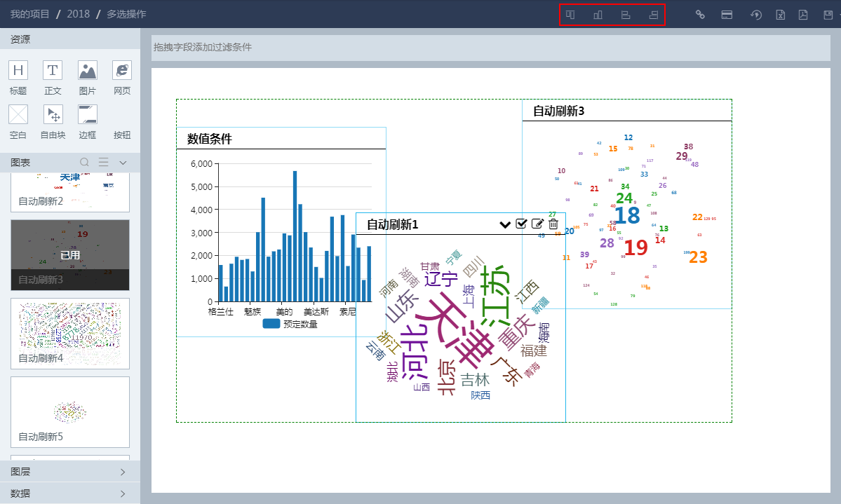Edit the 自动刷新1 chart with pencil icon
Image resolution: width=841 pixels, height=504 pixels.
tap(537, 224)
